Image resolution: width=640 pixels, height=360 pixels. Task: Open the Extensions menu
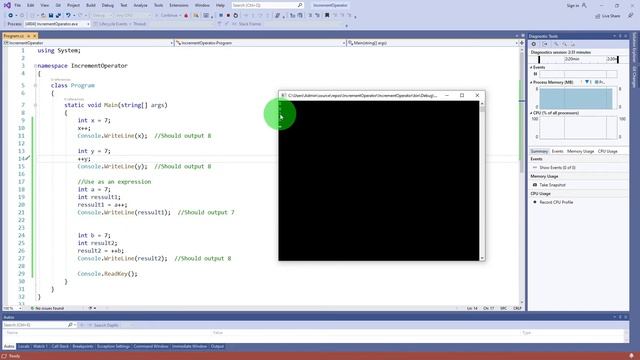click(x=179, y=5)
